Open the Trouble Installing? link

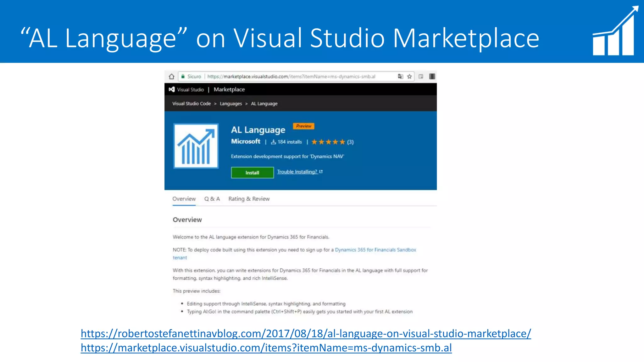(x=297, y=172)
